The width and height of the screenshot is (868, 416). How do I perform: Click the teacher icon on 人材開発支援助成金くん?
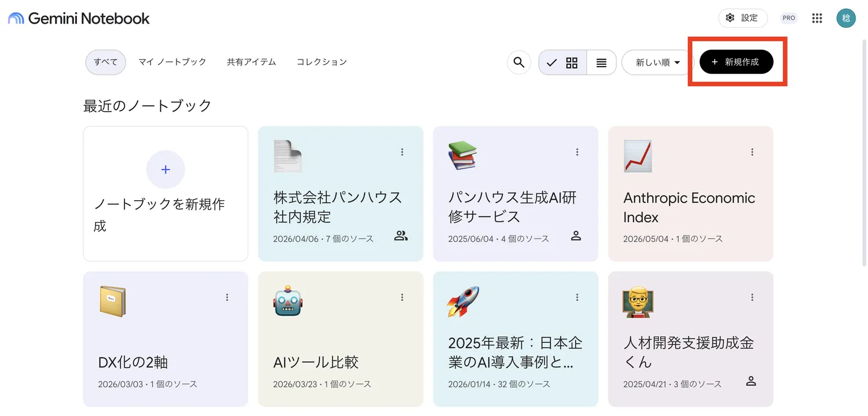[x=638, y=302]
